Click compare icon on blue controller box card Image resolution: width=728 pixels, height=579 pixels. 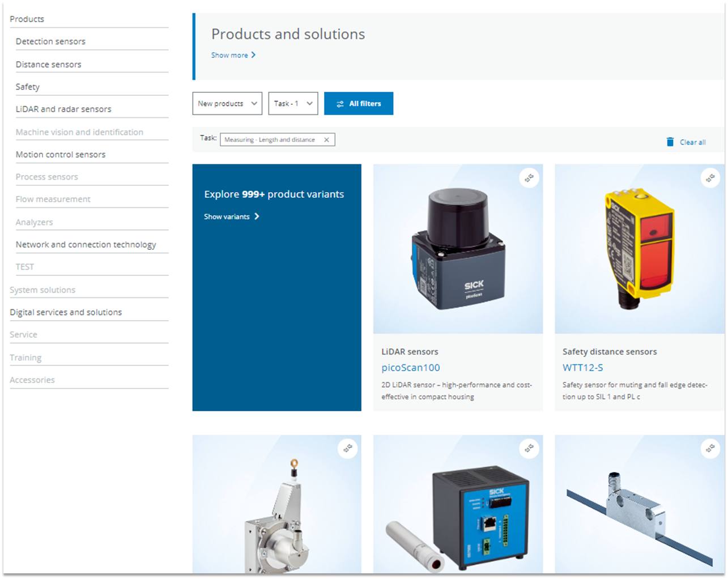tap(529, 449)
